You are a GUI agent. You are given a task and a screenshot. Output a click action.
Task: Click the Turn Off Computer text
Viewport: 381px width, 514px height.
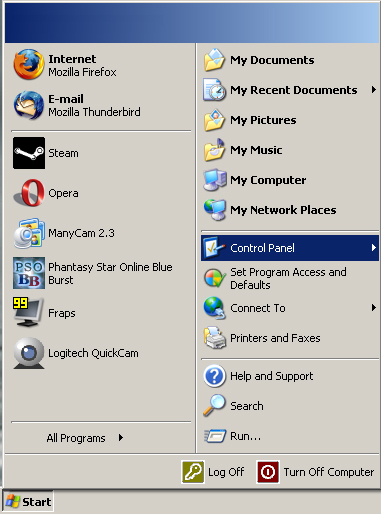pyautogui.click(x=329, y=472)
